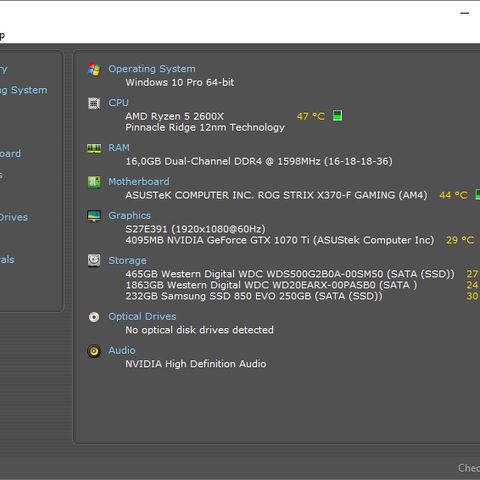480x480 pixels.
Task: Open the RAM section heading
Action: click(x=119, y=148)
